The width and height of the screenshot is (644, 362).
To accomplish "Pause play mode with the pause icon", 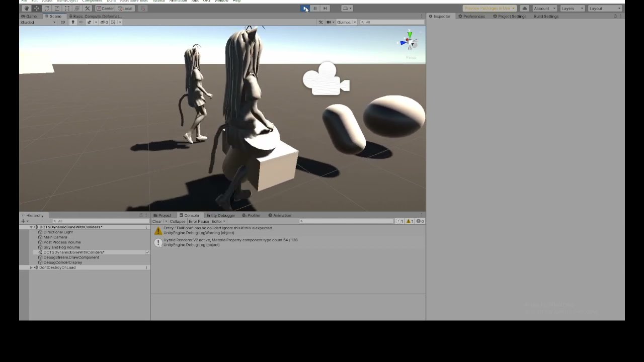I will point(315,8).
